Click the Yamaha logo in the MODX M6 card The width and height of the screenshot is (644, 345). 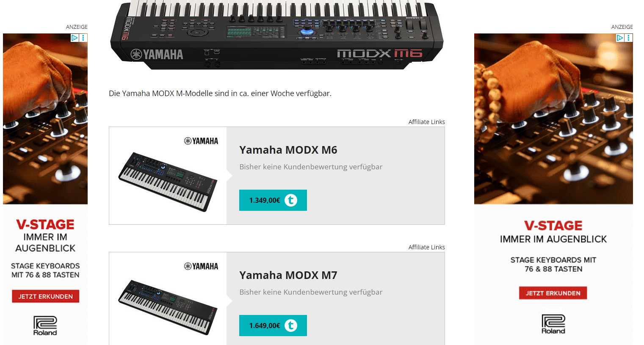pyautogui.click(x=201, y=141)
